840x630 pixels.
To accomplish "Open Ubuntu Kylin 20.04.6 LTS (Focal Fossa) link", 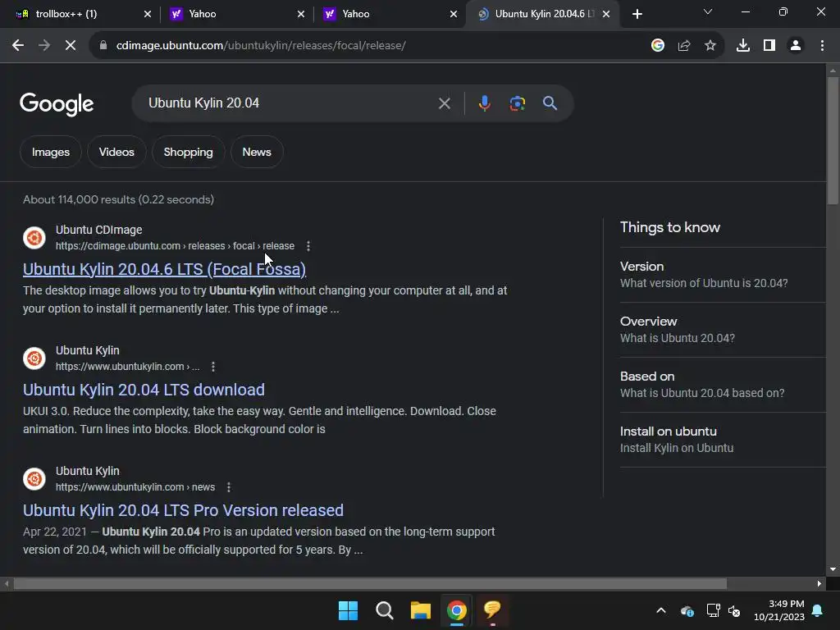I will pyautogui.click(x=164, y=269).
